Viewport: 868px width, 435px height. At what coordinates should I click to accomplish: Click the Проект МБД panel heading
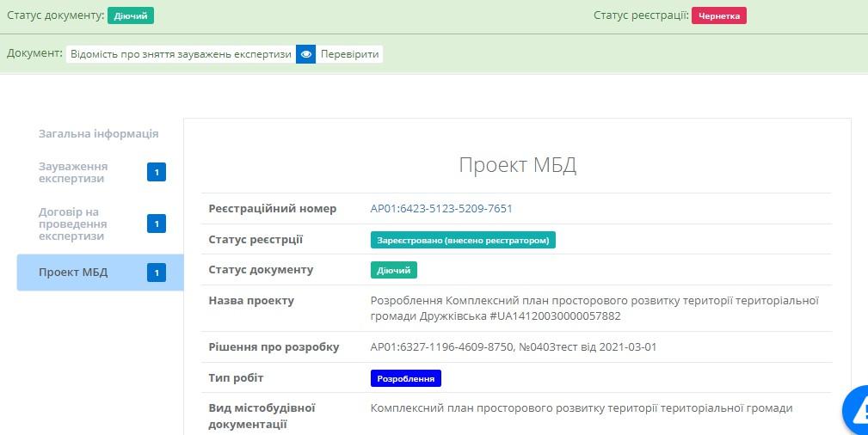(x=517, y=166)
